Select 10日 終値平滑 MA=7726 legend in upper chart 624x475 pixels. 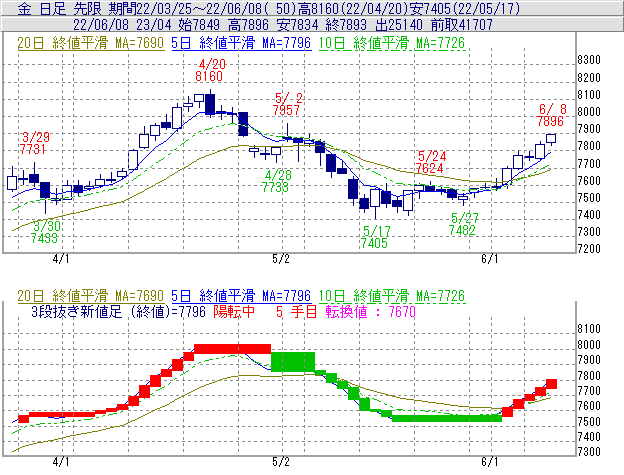(x=392, y=43)
